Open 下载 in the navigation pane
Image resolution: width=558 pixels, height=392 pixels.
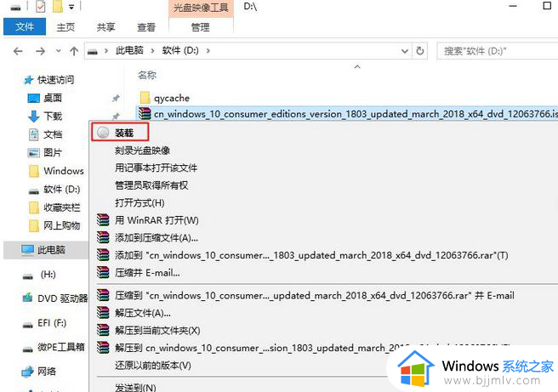pos(53,116)
